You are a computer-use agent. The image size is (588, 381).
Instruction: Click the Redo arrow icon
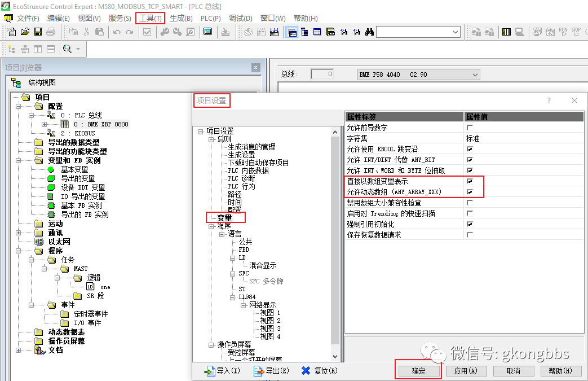129,32
